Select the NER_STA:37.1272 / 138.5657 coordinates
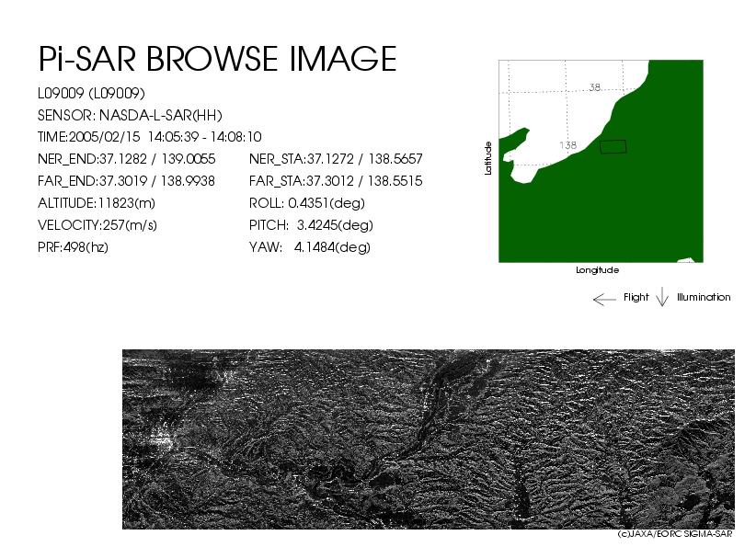The height and width of the screenshot is (547, 756). click(x=336, y=159)
